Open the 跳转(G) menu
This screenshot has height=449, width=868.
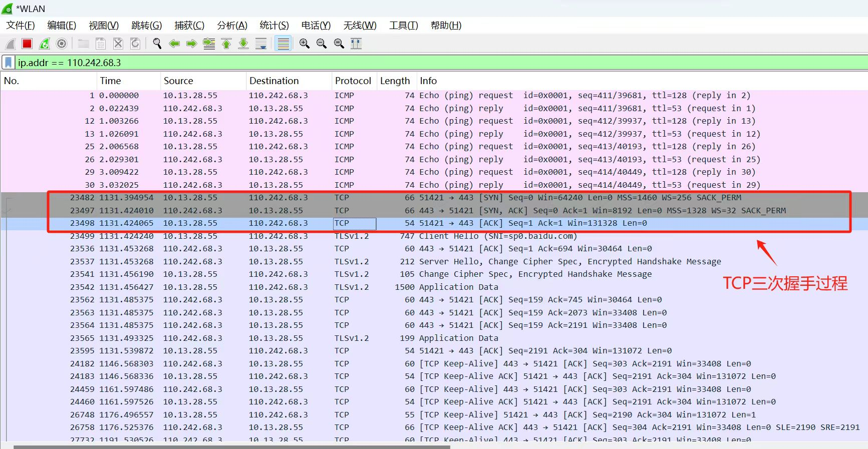(147, 26)
